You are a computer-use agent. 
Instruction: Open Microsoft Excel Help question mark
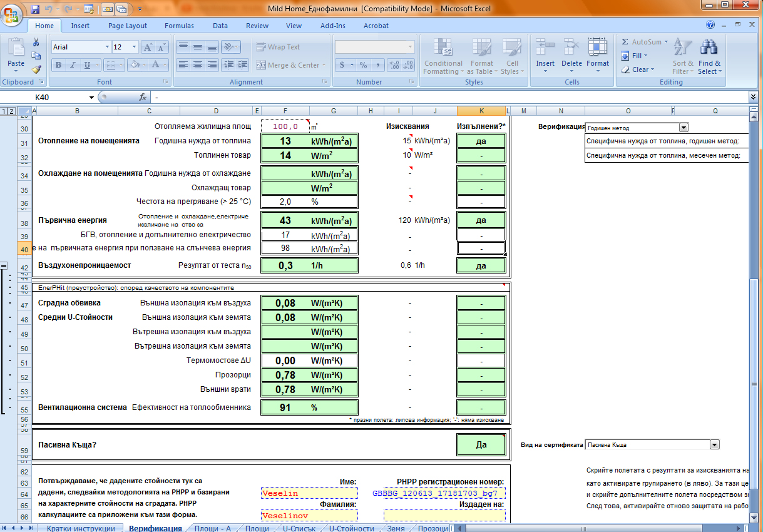tap(710, 26)
